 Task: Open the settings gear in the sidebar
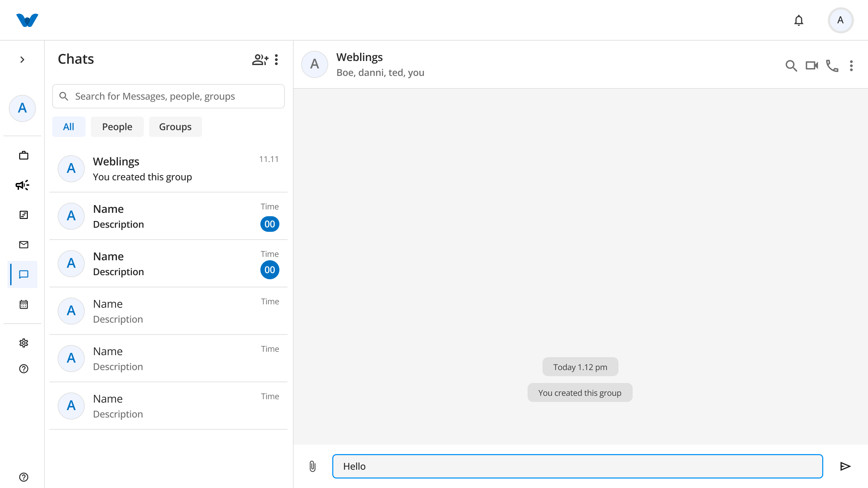pos(24,343)
